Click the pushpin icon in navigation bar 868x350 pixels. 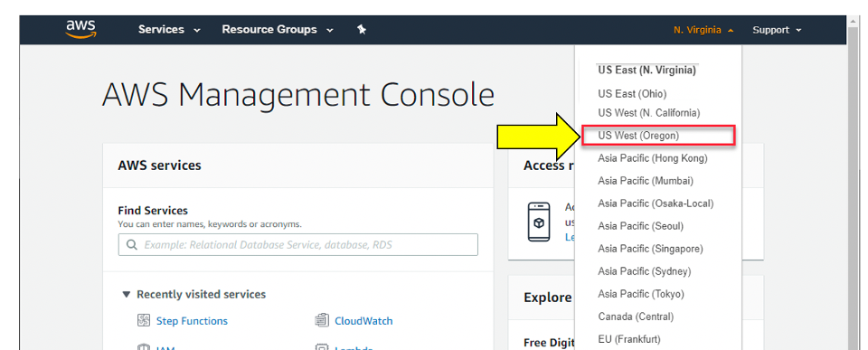[x=362, y=29]
